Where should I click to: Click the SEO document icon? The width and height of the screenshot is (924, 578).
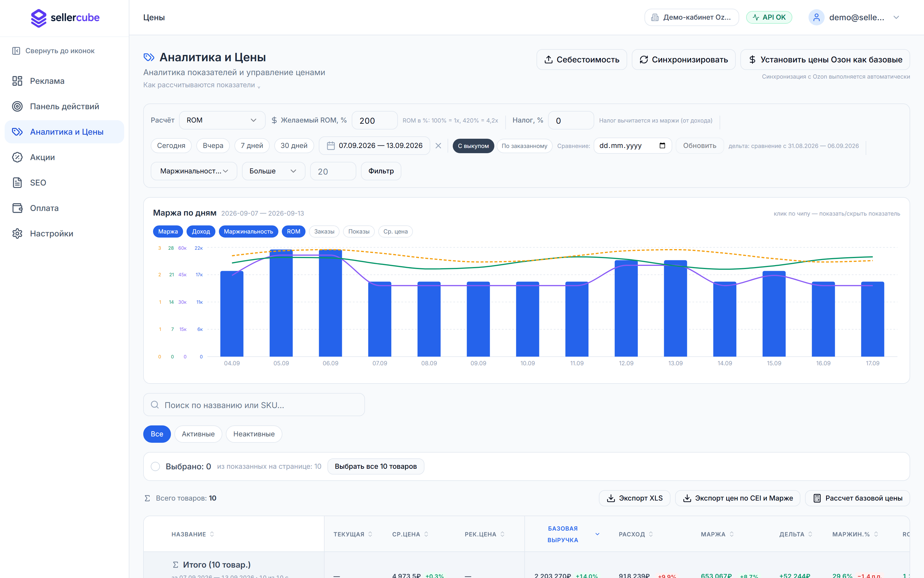click(17, 183)
